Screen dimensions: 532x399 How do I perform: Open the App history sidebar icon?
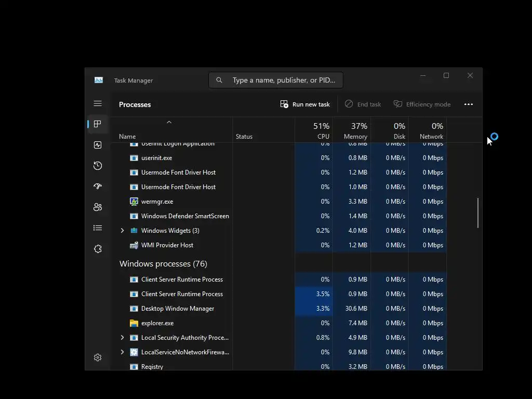[x=98, y=166]
